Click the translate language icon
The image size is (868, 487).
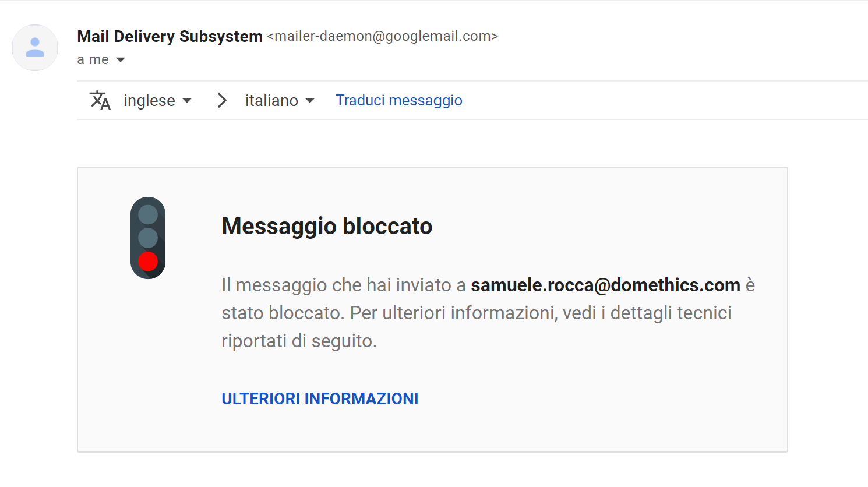(x=100, y=100)
